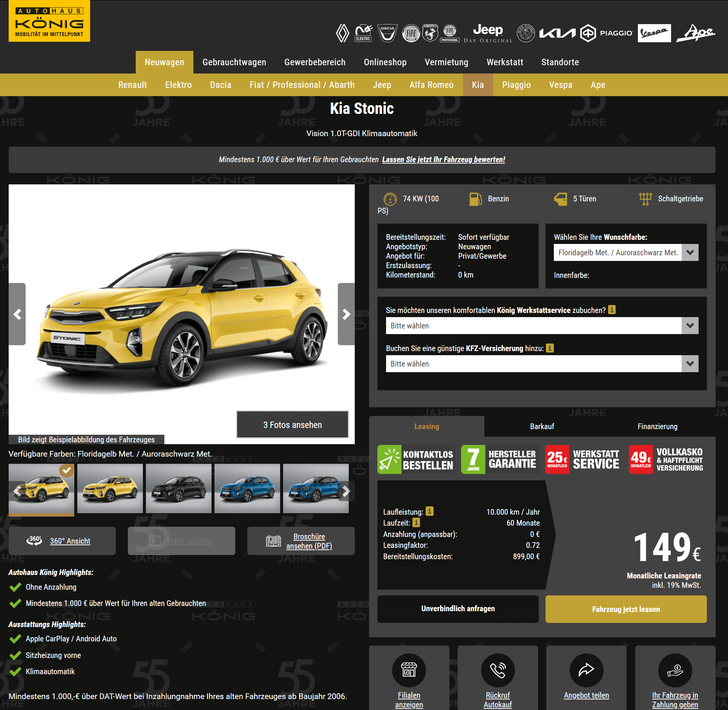Open the Vermietung menu
The height and width of the screenshot is (710, 728).
(446, 62)
